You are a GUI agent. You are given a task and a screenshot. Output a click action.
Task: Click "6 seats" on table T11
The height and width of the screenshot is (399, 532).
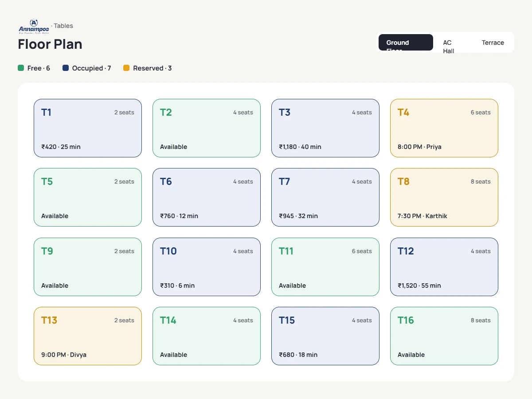coord(362,251)
